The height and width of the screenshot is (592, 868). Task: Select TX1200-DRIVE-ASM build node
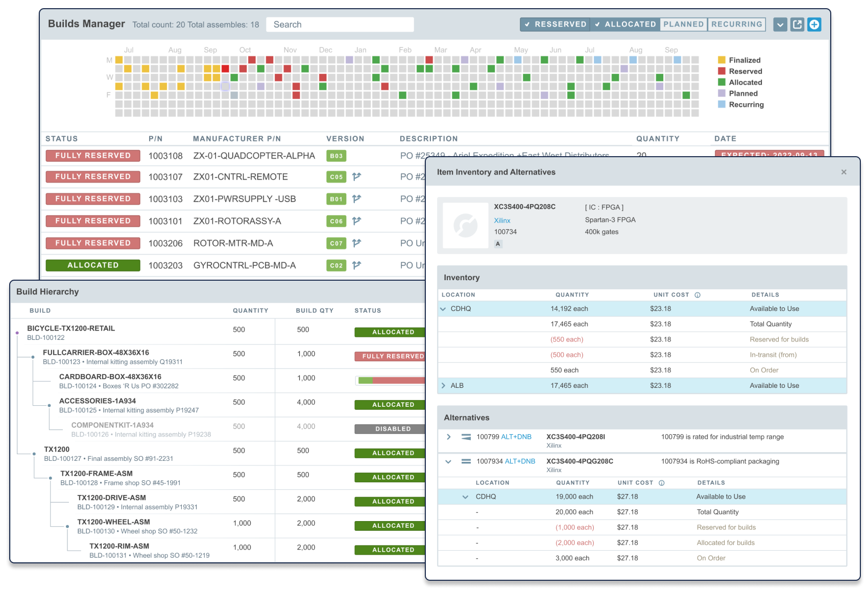(111, 498)
